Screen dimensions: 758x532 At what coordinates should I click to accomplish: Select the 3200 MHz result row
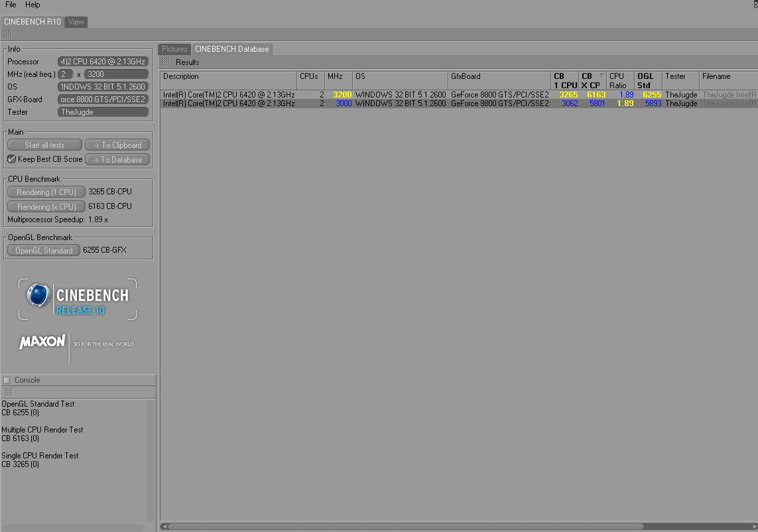[459, 95]
